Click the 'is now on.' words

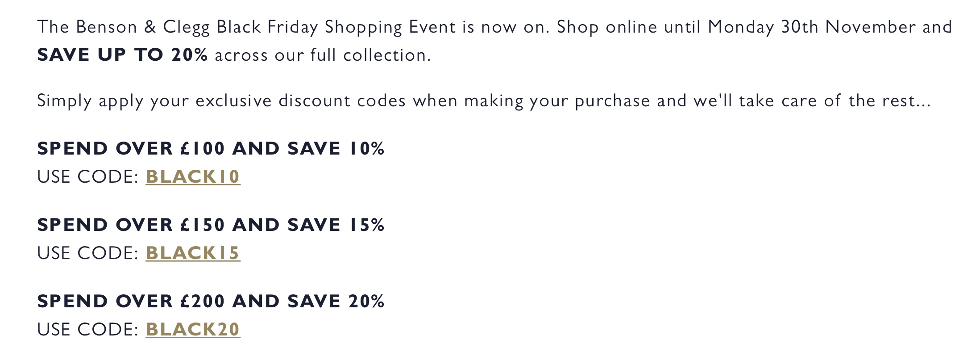(506, 27)
